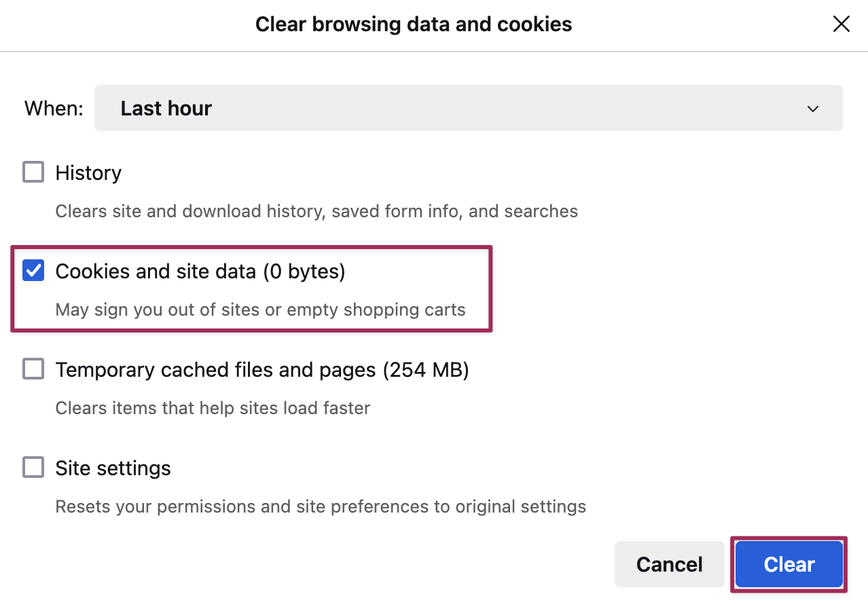
Task: Uncheck the Cookies and site data checkbox
Action: point(33,271)
